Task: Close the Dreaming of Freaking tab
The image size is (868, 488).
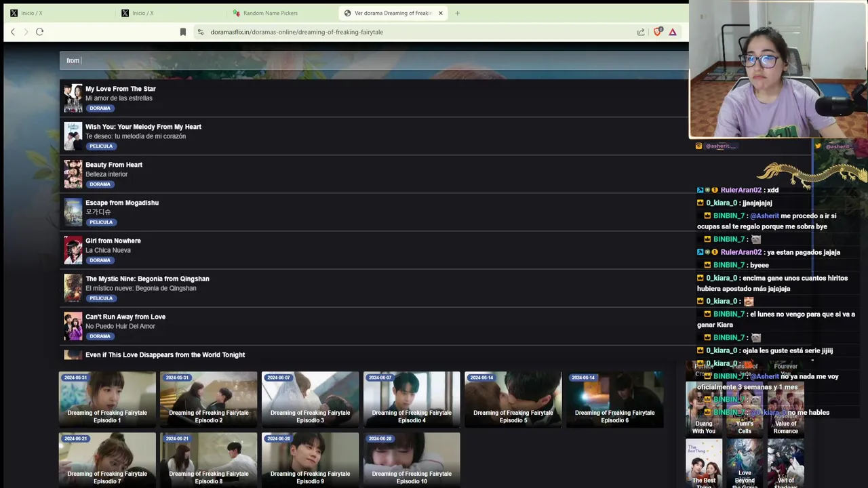Action: point(441,13)
